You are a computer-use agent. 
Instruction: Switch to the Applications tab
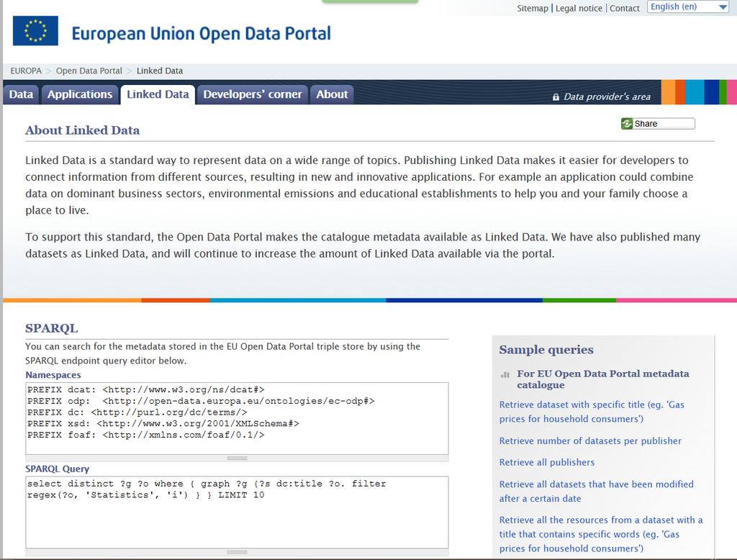80,94
